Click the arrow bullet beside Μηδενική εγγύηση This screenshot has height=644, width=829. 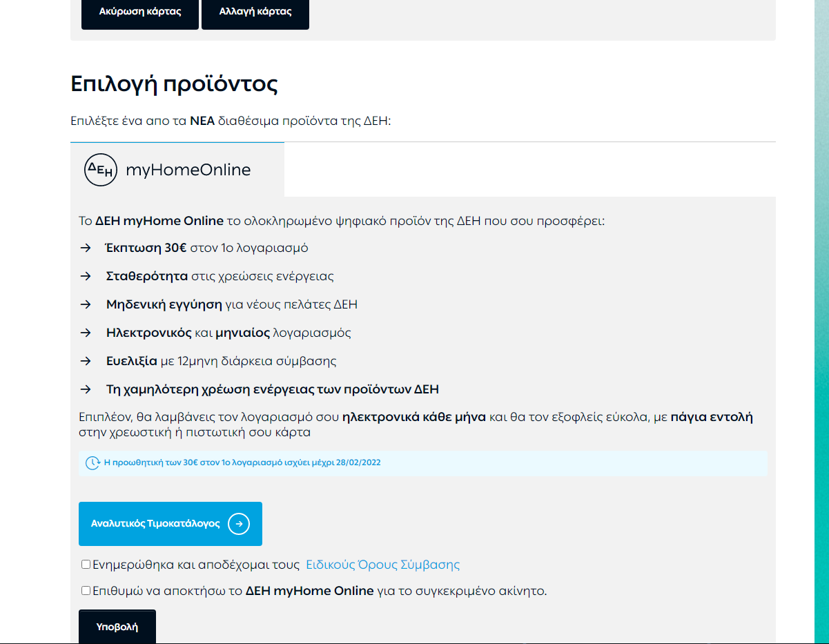click(86, 304)
